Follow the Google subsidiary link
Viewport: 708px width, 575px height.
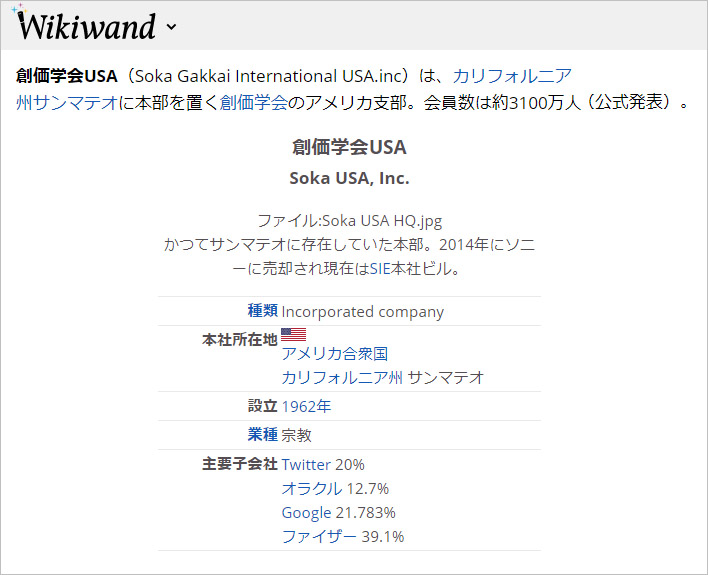click(306, 512)
